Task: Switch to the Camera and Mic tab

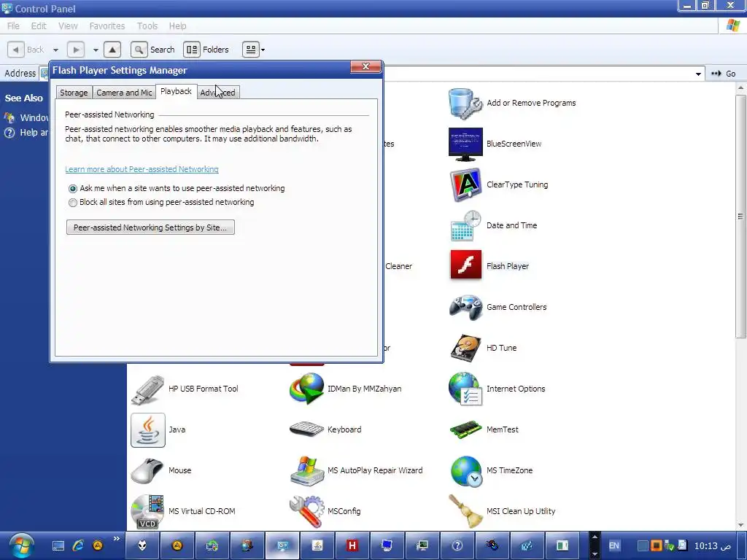Action: point(124,93)
